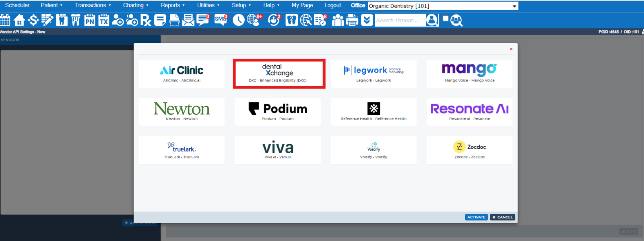Click the add patient group icon
The image size is (644, 241).
[132, 20]
